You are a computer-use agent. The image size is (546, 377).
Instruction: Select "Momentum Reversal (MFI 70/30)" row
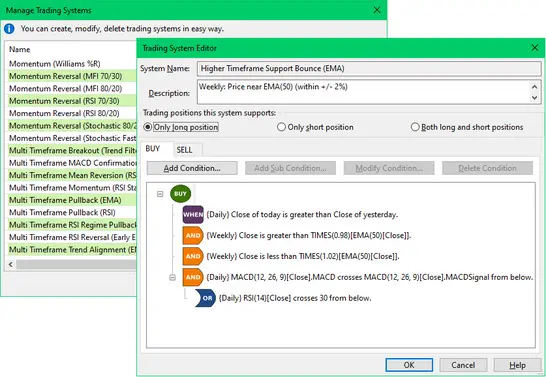(72, 76)
